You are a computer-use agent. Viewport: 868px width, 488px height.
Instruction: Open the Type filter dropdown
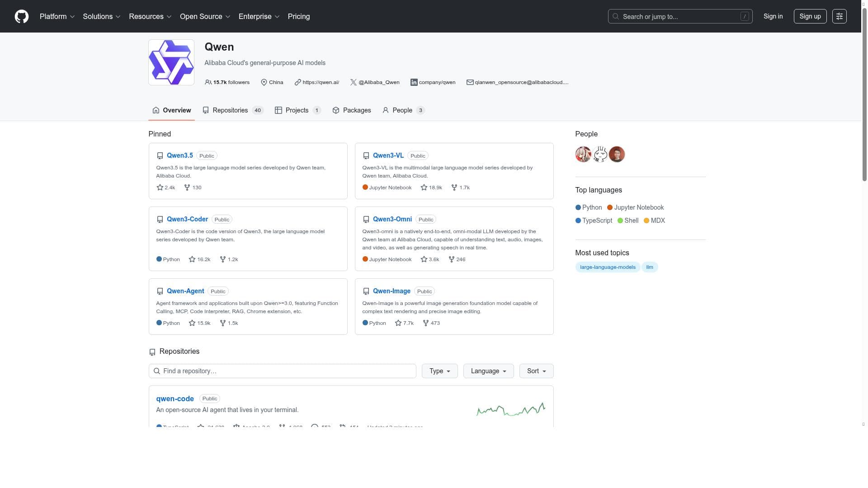pos(439,371)
